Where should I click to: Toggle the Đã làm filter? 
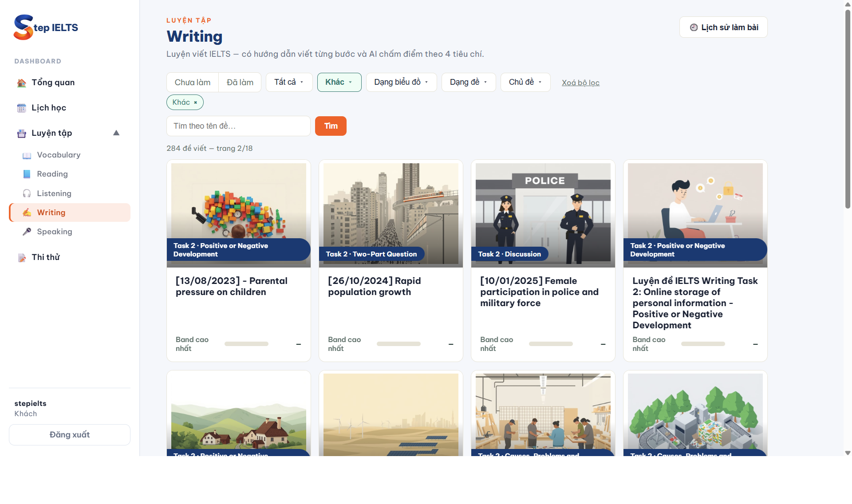240,83
